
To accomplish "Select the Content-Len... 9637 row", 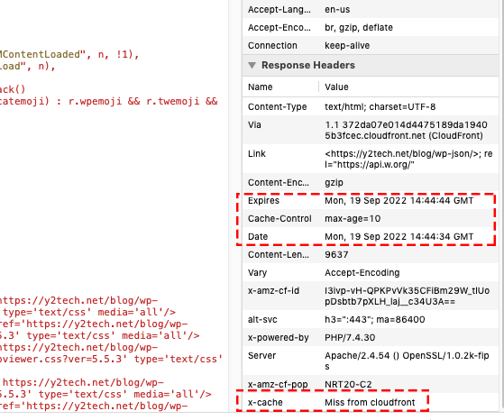I will click(371, 254).
